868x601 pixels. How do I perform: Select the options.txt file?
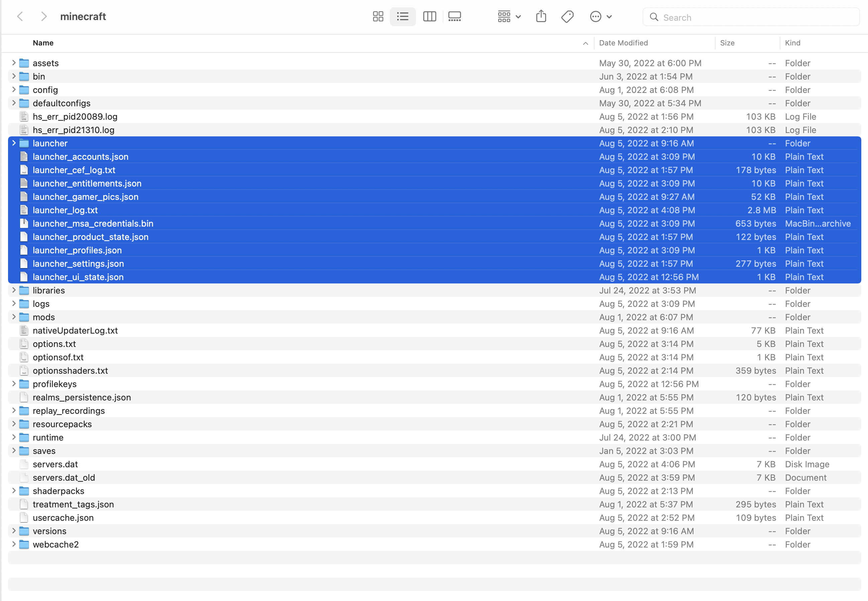[x=54, y=344]
